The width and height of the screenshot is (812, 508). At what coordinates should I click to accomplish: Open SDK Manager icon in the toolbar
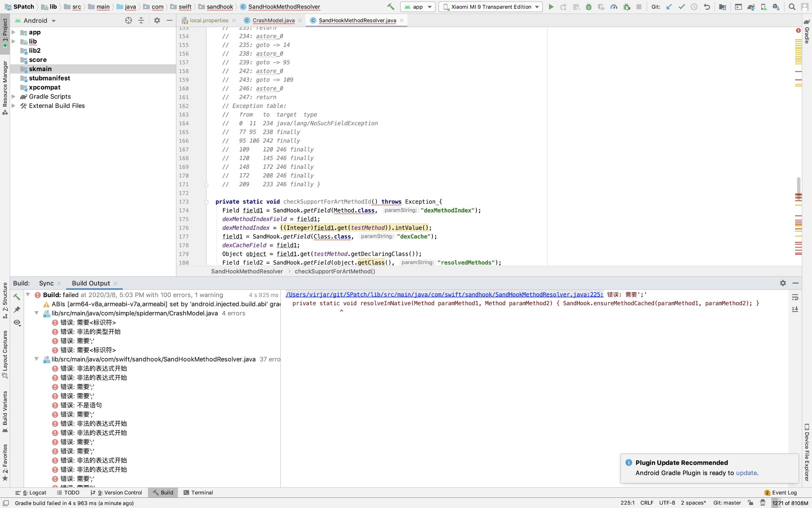[x=776, y=7]
